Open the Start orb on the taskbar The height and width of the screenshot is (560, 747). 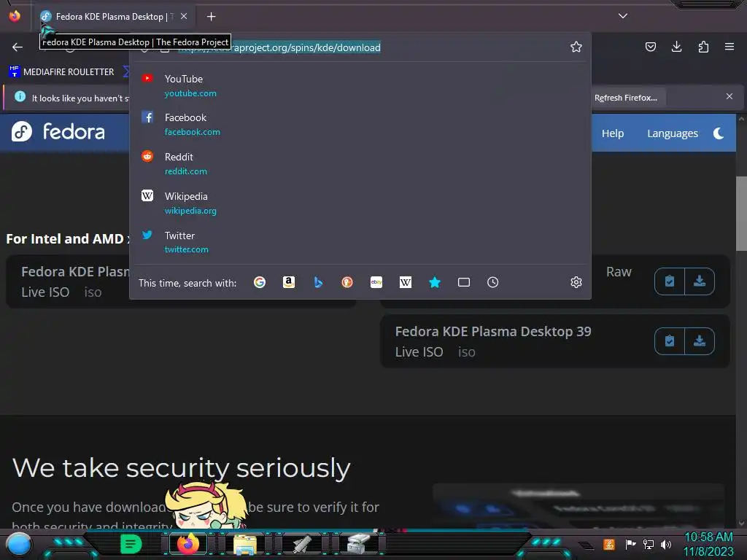pos(19,545)
